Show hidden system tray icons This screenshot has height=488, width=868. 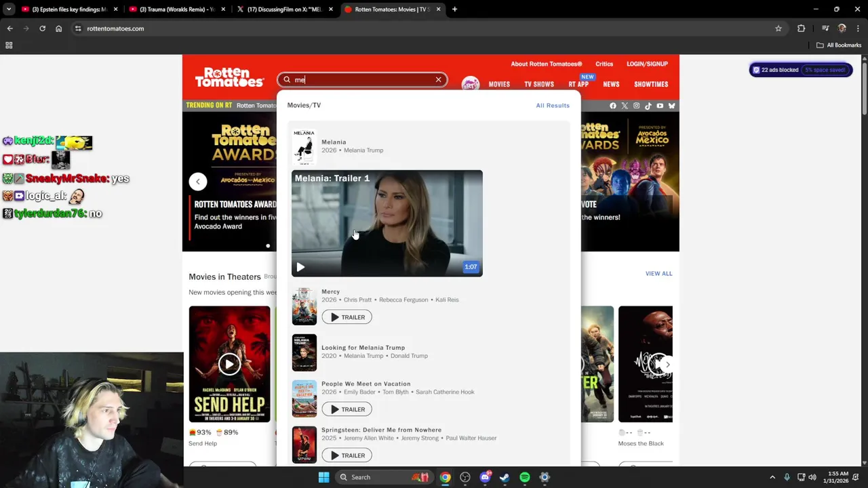tap(772, 477)
